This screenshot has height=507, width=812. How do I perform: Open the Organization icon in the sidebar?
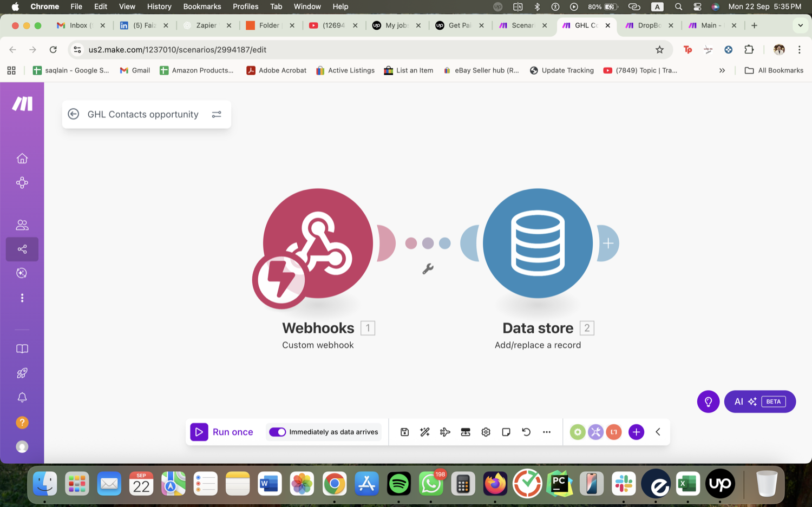click(x=22, y=182)
